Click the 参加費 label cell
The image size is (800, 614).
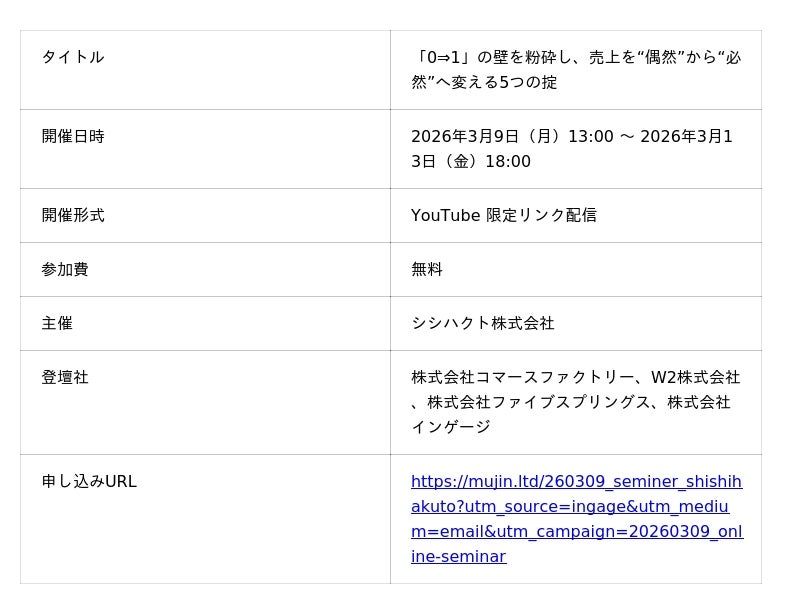point(65,269)
